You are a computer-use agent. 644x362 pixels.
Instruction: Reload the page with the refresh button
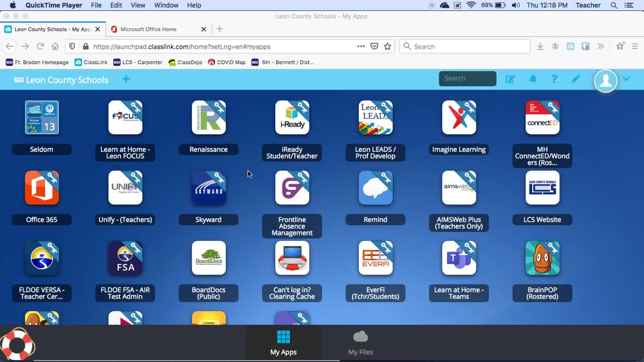pyautogui.click(x=40, y=46)
